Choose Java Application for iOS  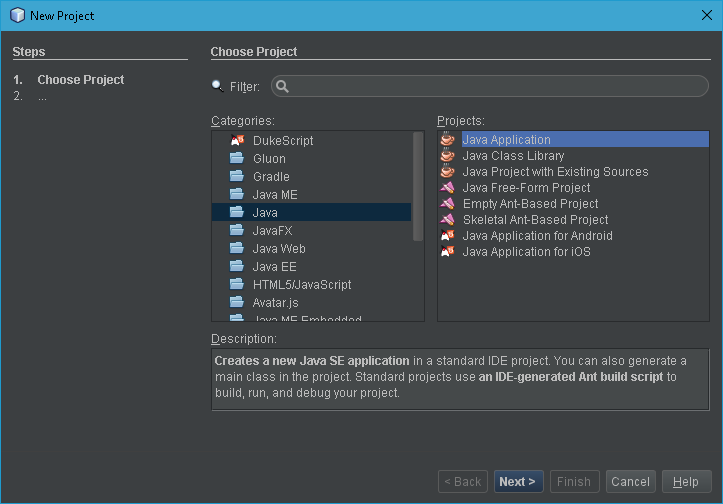pyautogui.click(x=527, y=252)
